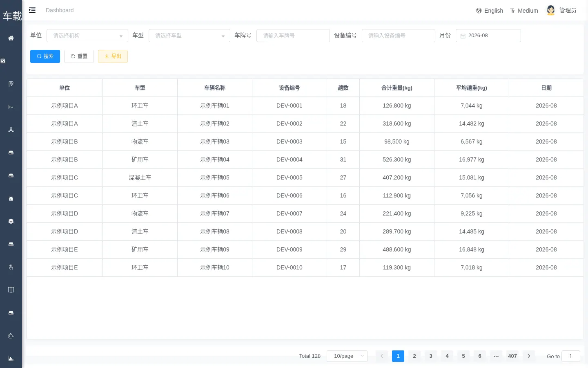Click cell 9,225 kg
Image resolution: width=588 pixels, height=368 pixels.
[x=472, y=213]
